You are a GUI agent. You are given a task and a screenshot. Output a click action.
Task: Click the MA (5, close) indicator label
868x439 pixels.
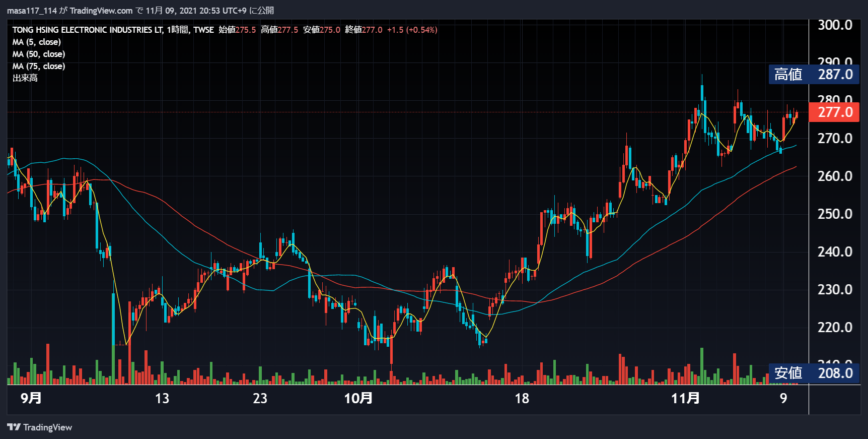(x=37, y=42)
